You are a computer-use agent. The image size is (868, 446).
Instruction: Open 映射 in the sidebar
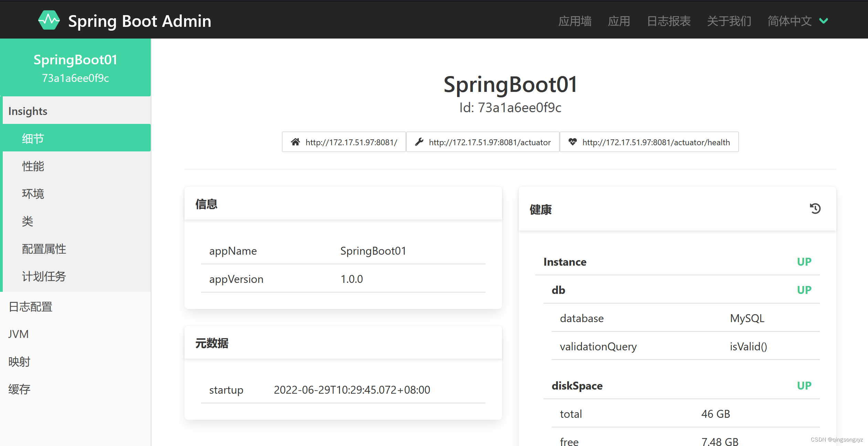(75, 361)
